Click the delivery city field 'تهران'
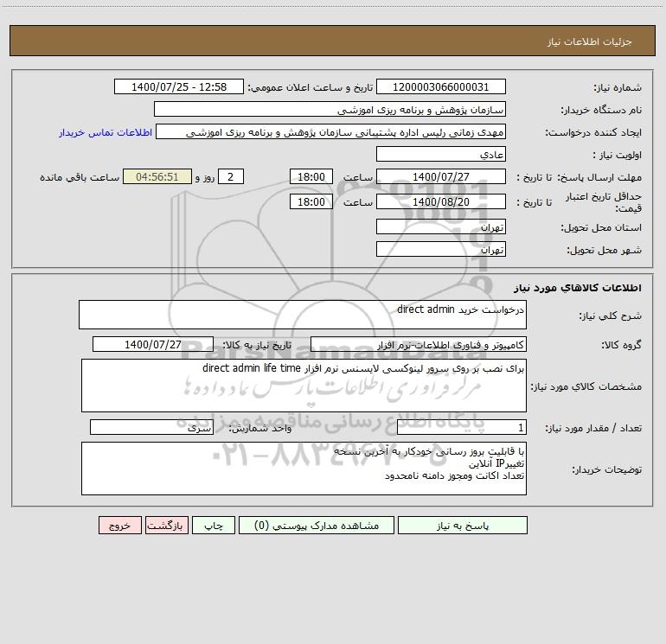This screenshot has width=666, height=644. [x=441, y=249]
